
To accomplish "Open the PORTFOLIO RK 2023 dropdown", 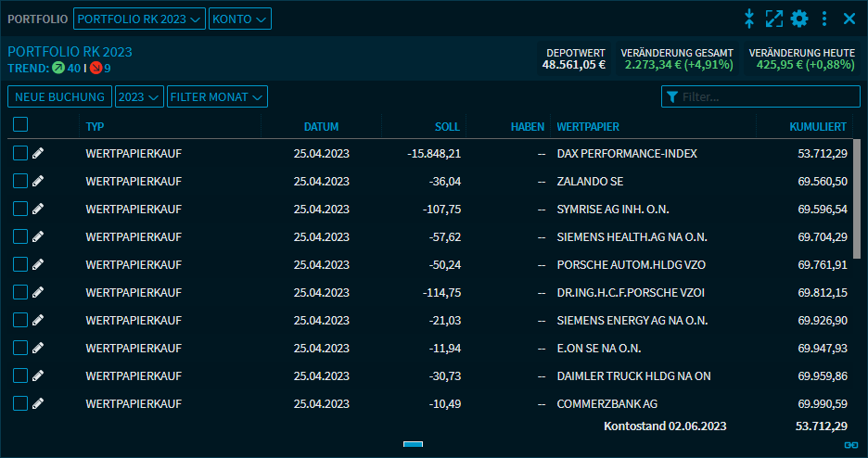I will pyautogui.click(x=139, y=19).
